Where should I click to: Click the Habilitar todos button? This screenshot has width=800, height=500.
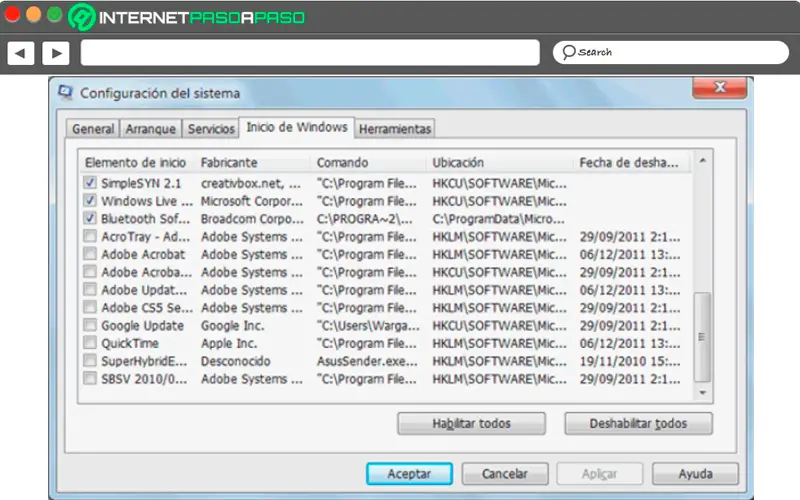click(471, 423)
